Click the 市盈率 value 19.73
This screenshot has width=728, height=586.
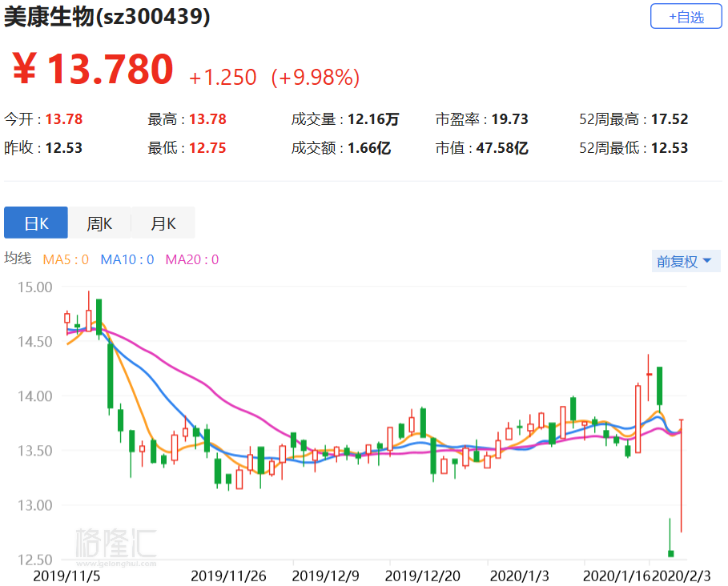point(510,119)
